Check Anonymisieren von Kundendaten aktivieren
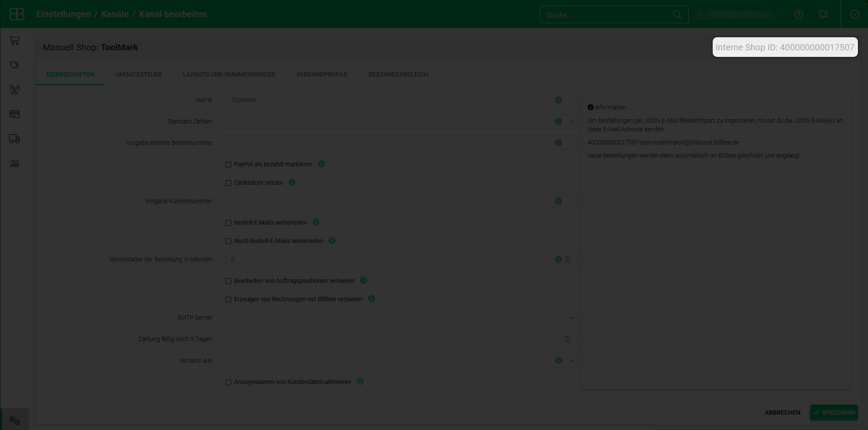 tap(228, 382)
